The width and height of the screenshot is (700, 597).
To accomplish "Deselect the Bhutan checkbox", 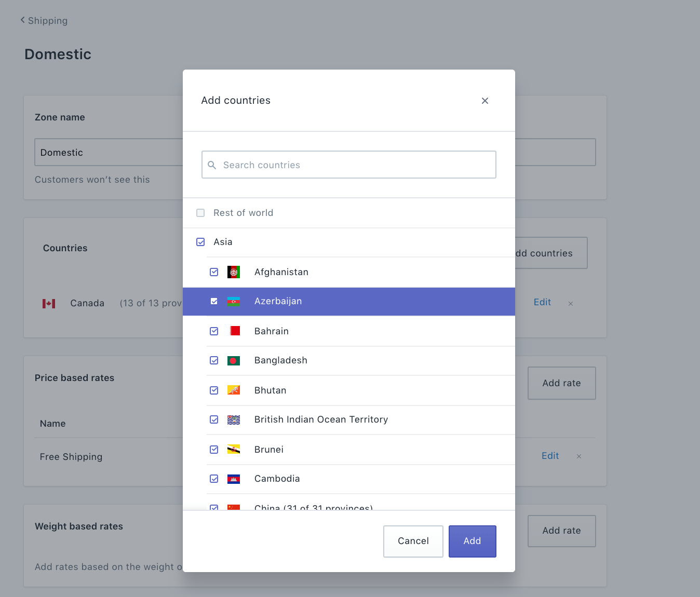I will pyautogui.click(x=214, y=390).
